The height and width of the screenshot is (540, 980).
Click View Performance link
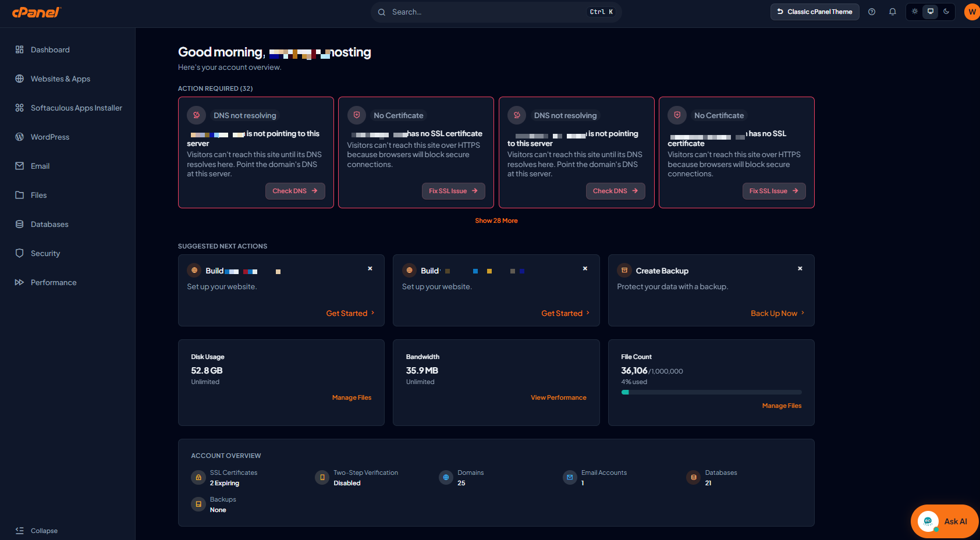coord(559,397)
